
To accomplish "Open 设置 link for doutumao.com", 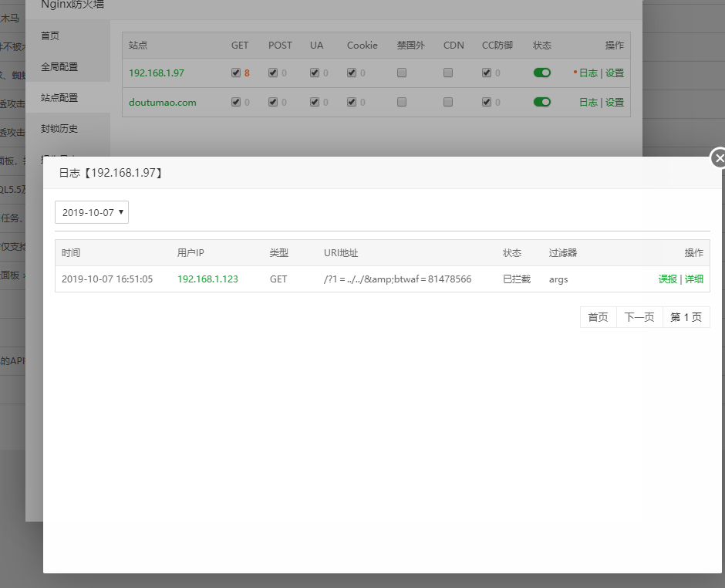I will pos(615,102).
